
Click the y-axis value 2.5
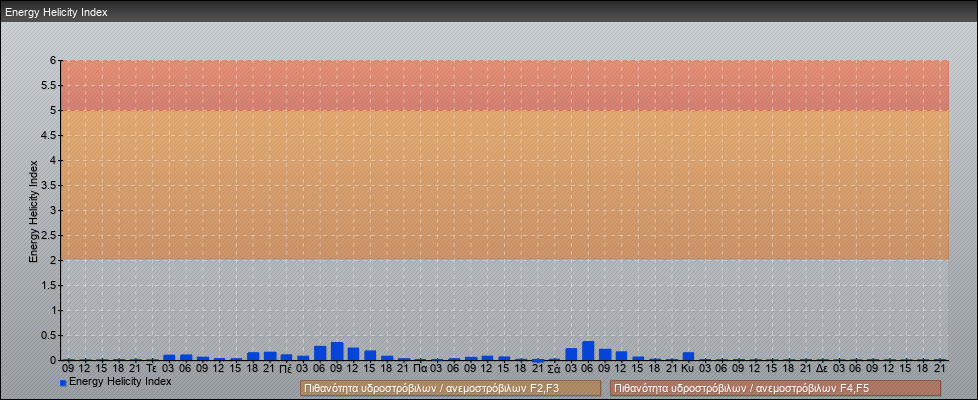point(49,235)
